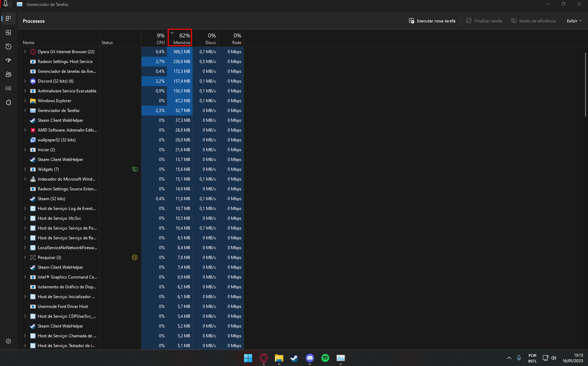This screenshot has width=588, height=366.
Task: Click the wallpaper32 process icon
Action: pos(33,140)
